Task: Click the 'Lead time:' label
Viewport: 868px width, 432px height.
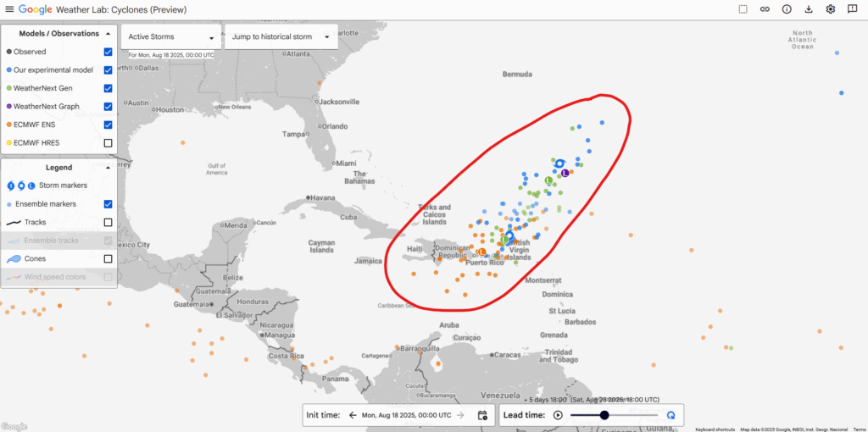Action: 524,415
